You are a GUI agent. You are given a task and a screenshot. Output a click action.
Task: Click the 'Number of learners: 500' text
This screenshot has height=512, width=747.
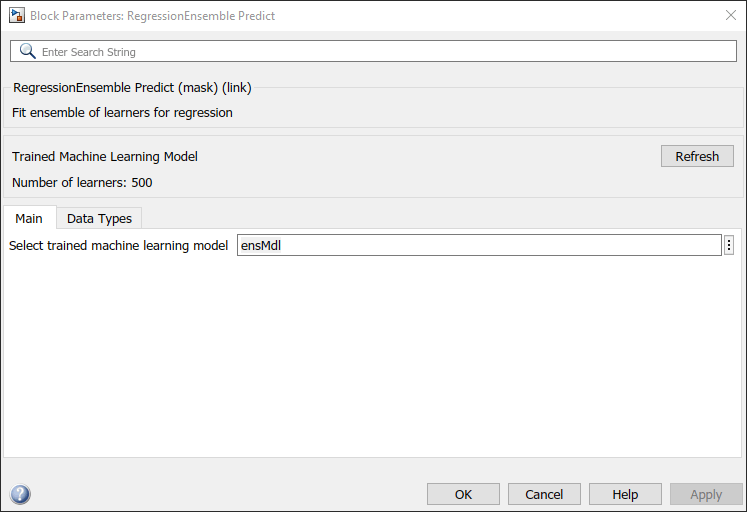(82, 183)
